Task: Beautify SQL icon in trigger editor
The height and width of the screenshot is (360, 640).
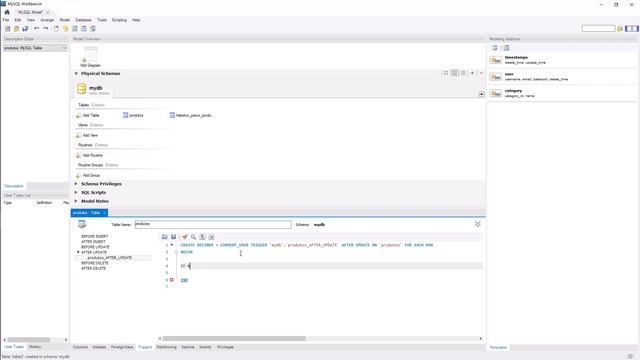Action: 184,237
